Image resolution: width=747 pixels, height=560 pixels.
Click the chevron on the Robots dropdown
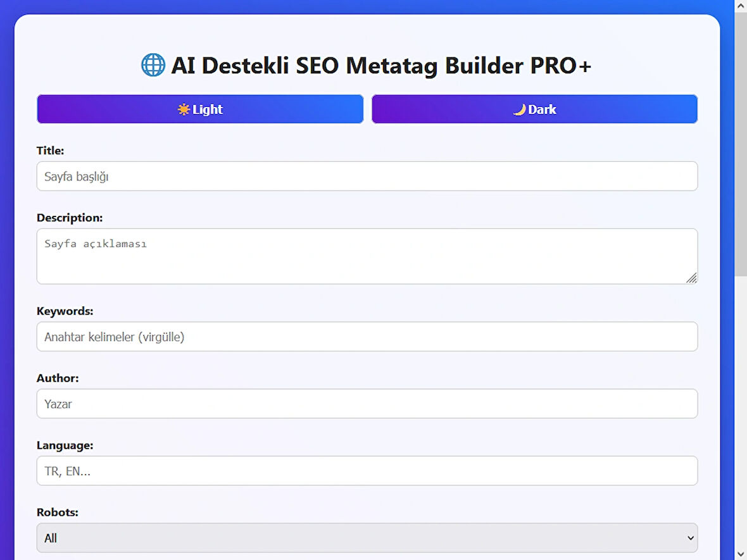pyautogui.click(x=689, y=537)
